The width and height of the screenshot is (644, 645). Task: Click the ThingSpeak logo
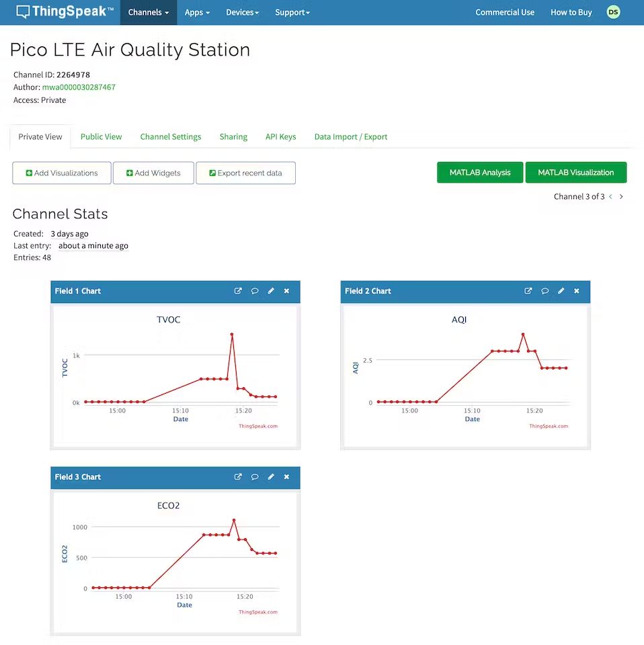click(x=64, y=11)
